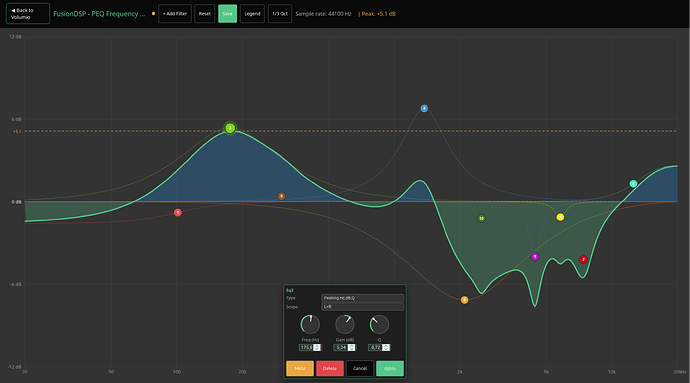The image size is (690, 383).
Task: Click the Gain value field 5,34
Action: 341,348
